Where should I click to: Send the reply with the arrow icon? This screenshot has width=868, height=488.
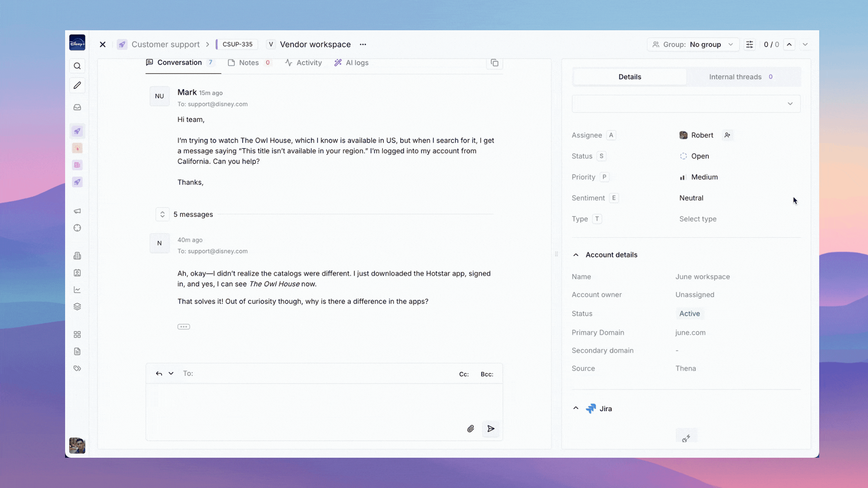point(491,429)
